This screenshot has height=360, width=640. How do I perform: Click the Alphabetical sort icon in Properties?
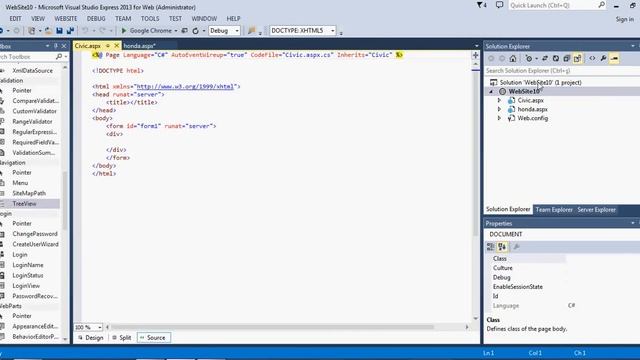(x=502, y=247)
